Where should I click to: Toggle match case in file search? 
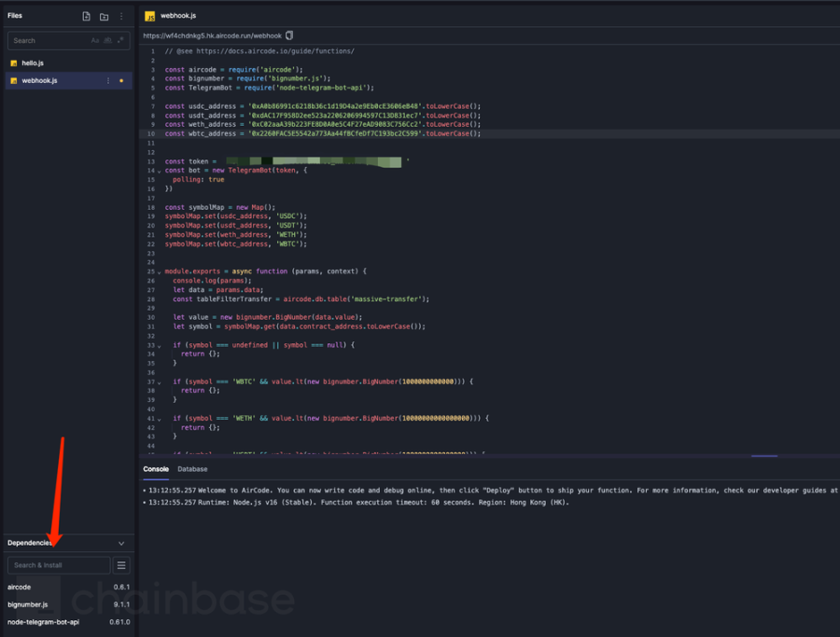click(95, 41)
